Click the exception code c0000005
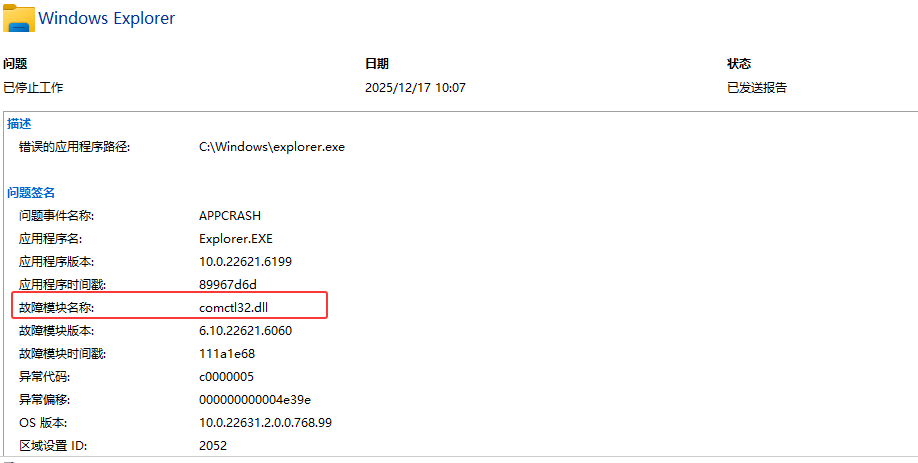Screen dimensions: 918x463 [227, 377]
